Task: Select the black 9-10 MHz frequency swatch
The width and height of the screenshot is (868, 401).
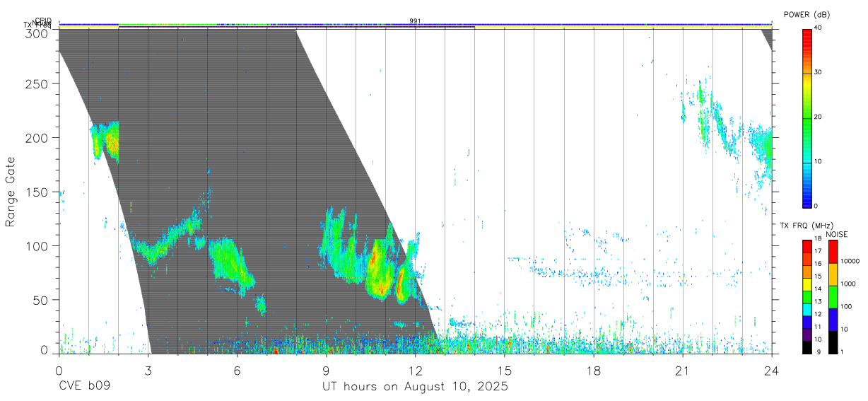Action: [x=807, y=347]
